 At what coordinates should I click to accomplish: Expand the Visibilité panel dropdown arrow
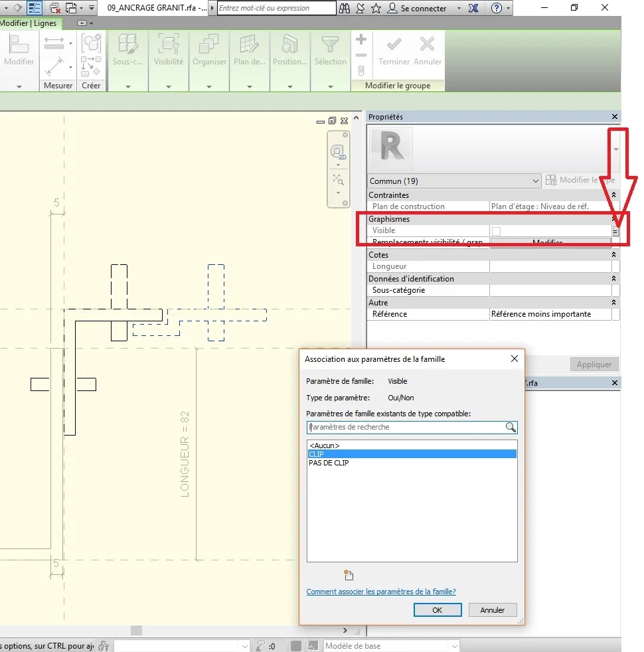point(169,86)
